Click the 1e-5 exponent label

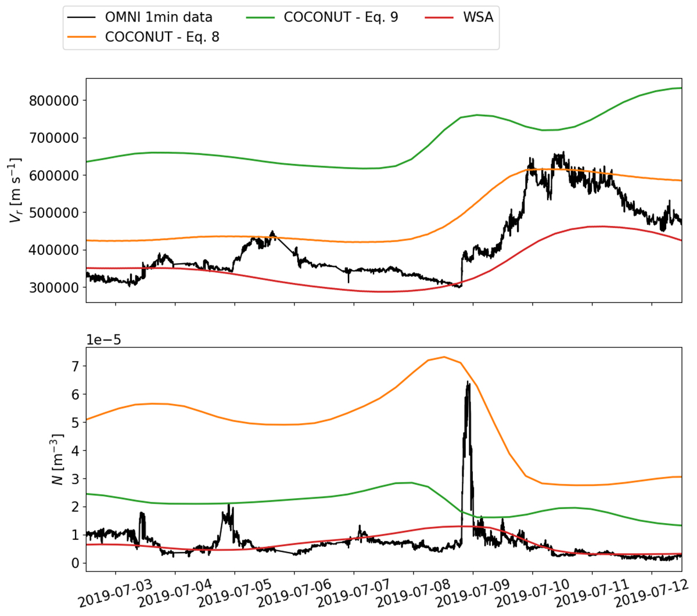103,339
